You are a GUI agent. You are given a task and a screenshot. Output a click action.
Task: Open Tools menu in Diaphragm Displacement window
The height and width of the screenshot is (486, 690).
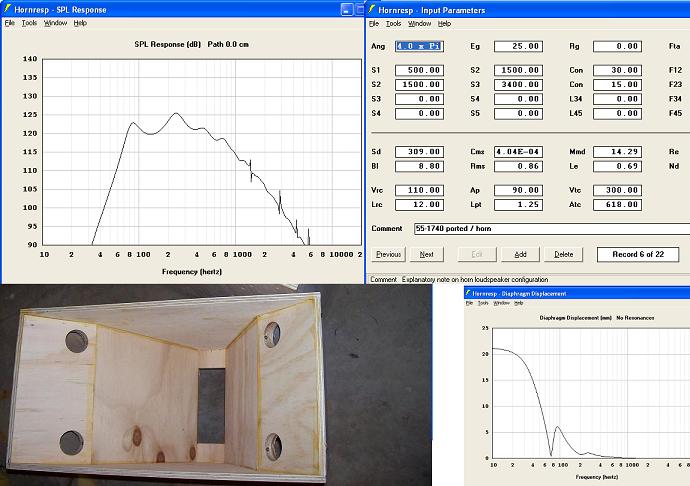tap(483, 303)
